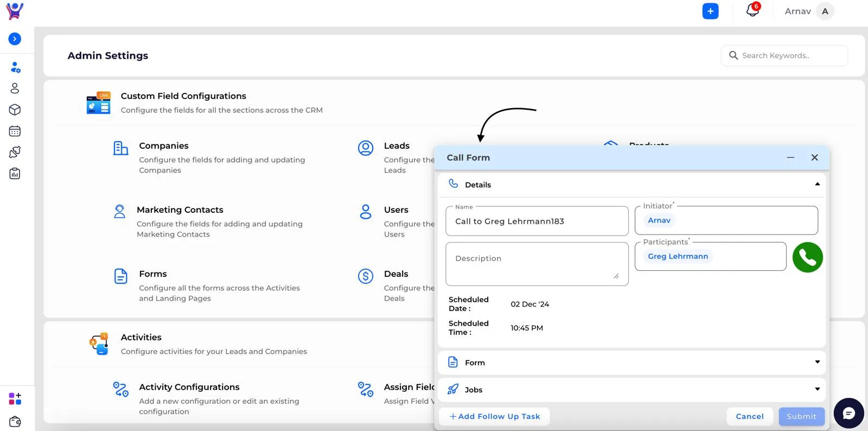Click the Leads person icon
868x431 pixels.
pos(366,148)
